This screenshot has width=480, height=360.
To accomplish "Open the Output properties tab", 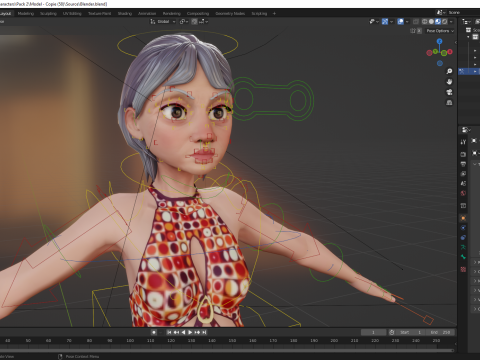I will click(463, 164).
